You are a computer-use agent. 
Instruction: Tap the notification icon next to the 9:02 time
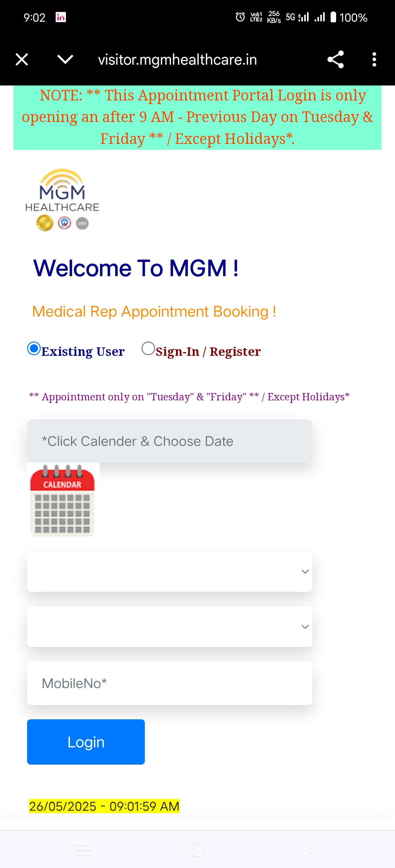61,17
